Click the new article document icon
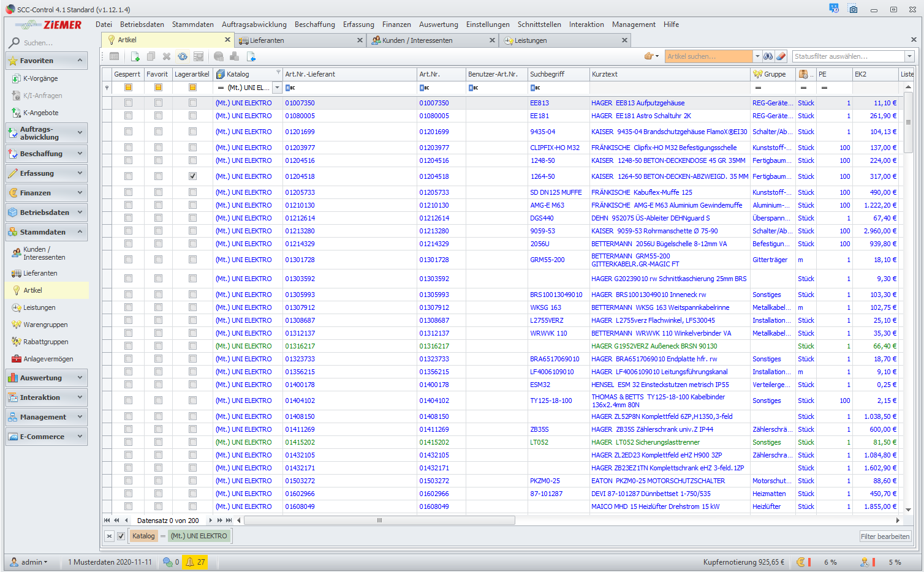 click(135, 56)
